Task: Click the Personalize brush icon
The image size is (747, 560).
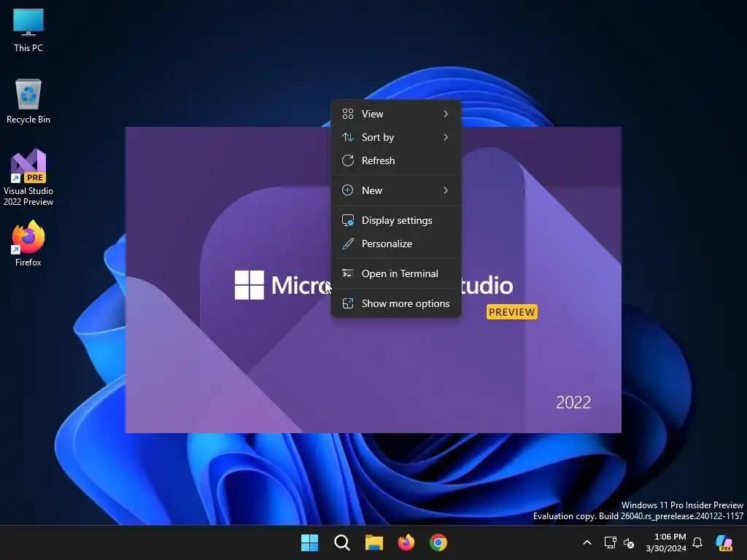Action: (x=348, y=244)
